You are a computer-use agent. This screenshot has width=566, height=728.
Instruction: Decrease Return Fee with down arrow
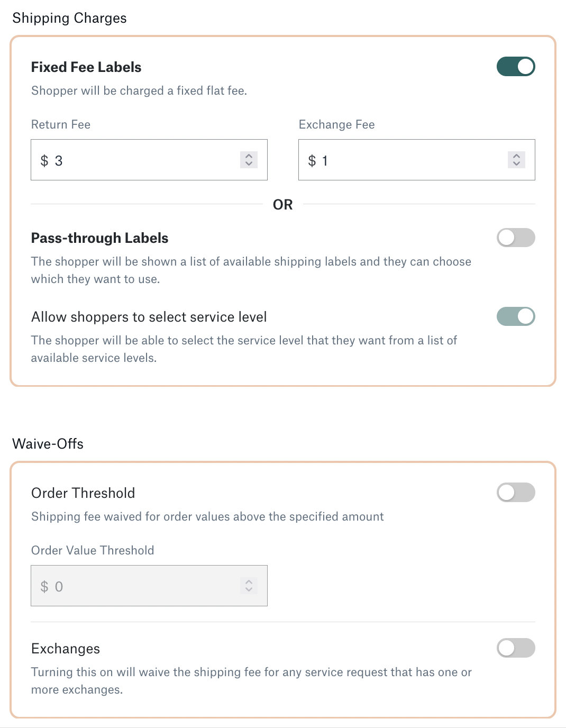point(249,163)
